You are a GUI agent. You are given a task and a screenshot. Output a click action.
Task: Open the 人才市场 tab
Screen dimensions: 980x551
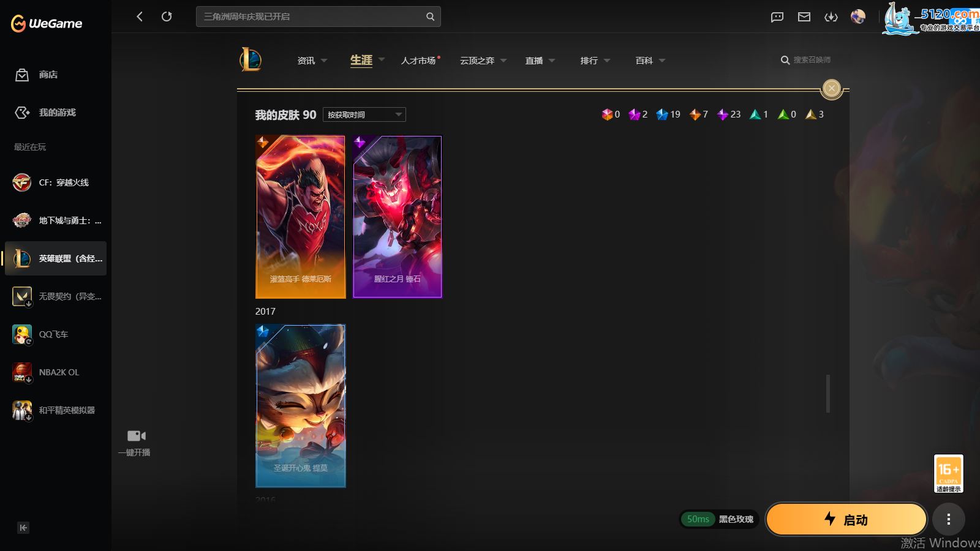[418, 61]
